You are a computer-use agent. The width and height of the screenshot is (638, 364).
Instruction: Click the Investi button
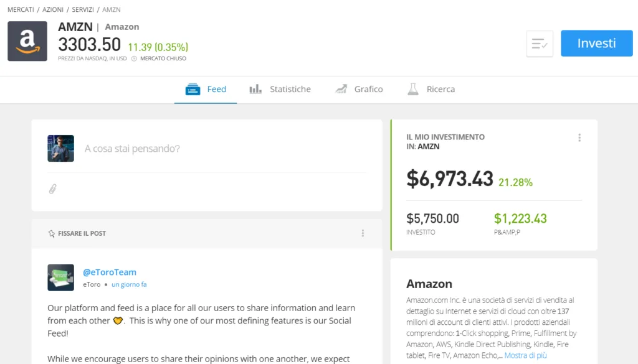click(596, 43)
